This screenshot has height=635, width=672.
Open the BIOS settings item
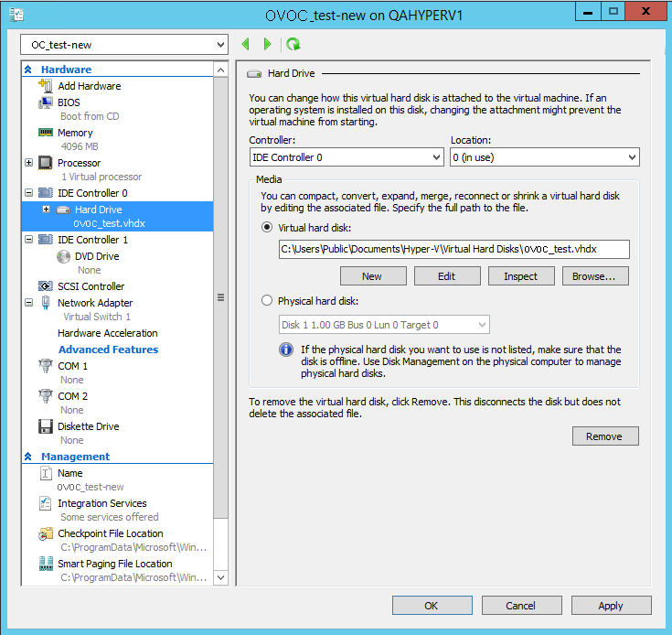tap(69, 102)
